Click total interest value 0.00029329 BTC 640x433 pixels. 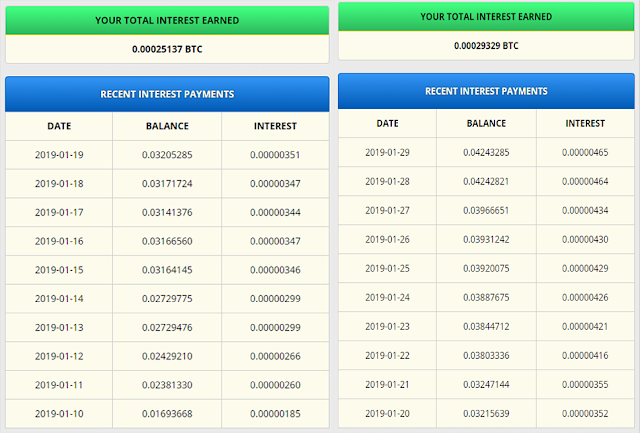[486, 46]
